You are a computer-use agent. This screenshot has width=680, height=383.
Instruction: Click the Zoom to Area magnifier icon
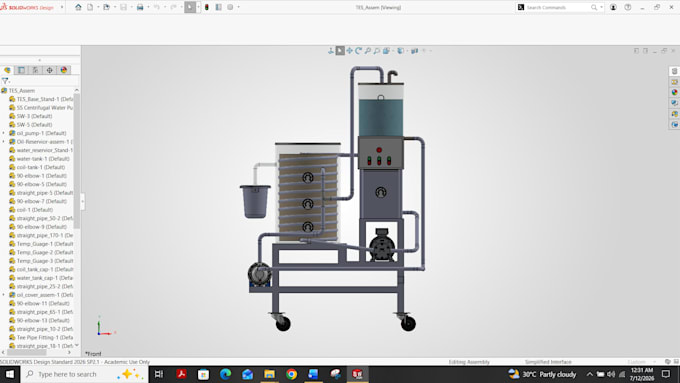[x=377, y=51]
